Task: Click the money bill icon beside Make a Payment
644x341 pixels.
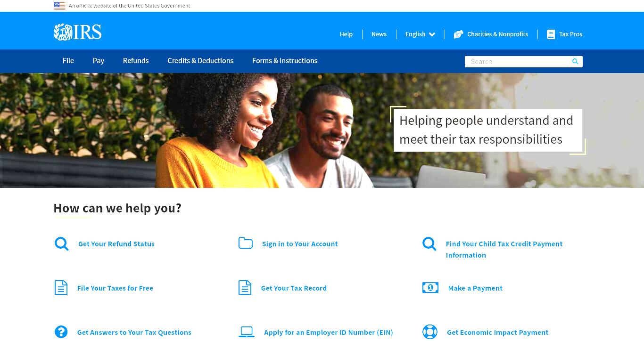Action: (x=430, y=287)
